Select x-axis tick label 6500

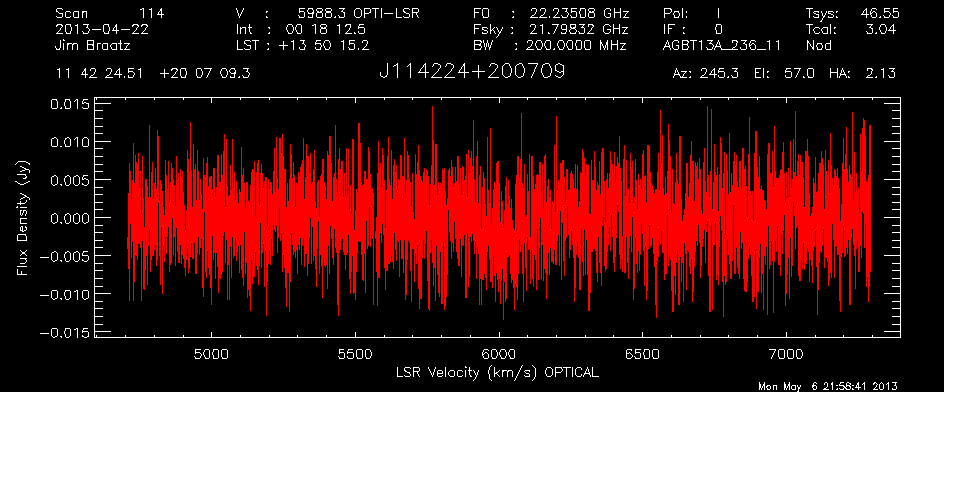642,354
